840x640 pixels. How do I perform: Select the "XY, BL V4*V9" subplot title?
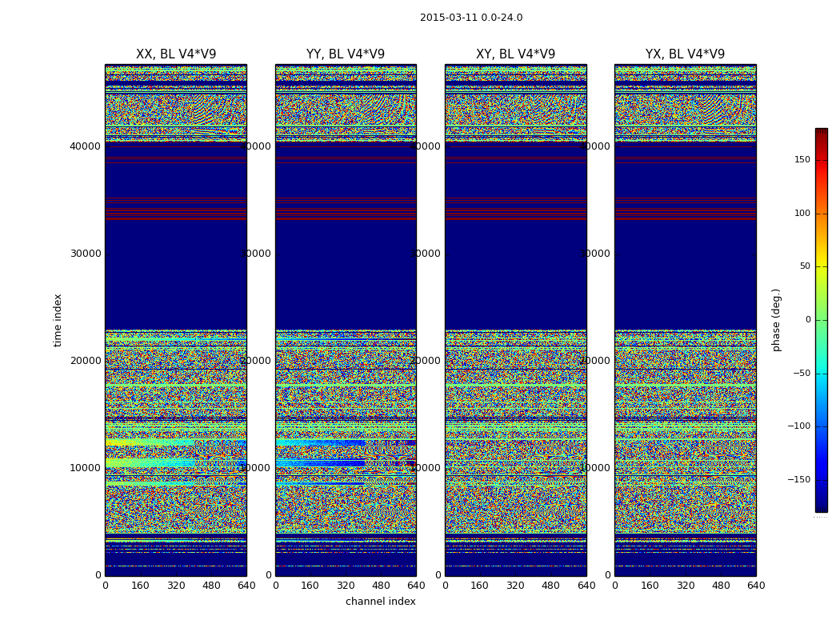tap(515, 54)
